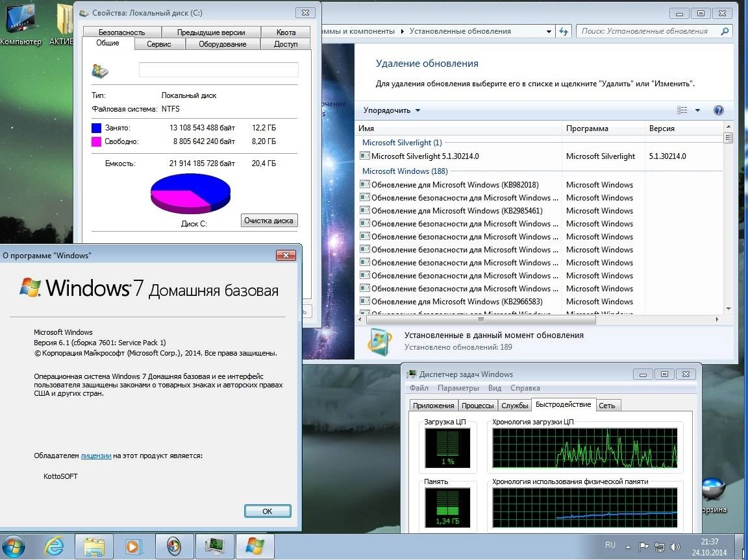
Task: Click Установленные обновления breadcrumb
Action: click(x=460, y=31)
